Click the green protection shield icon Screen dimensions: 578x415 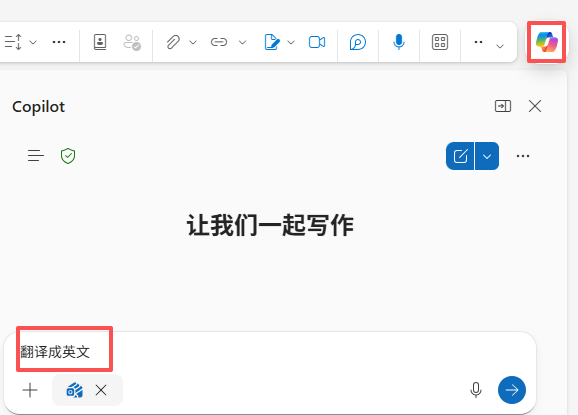tap(68, 156)
